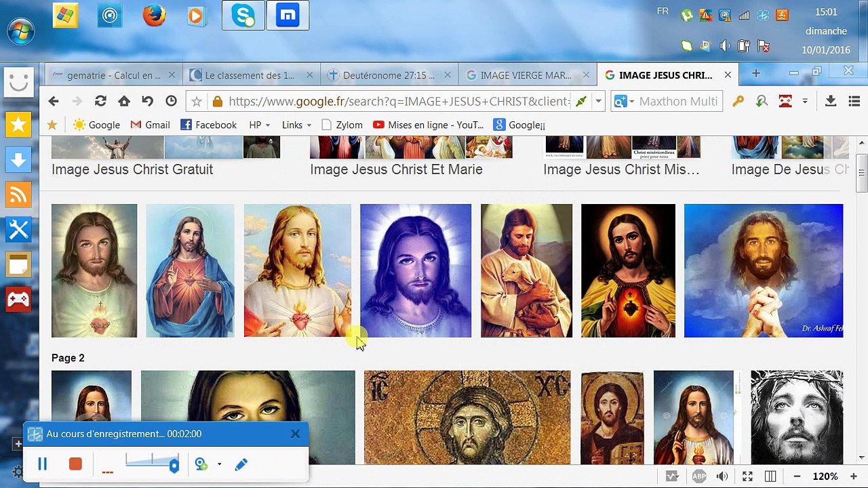Open downloads arrow in left sidebar
The width and height of the screenshot is (868, 488).
coord(18,160)
